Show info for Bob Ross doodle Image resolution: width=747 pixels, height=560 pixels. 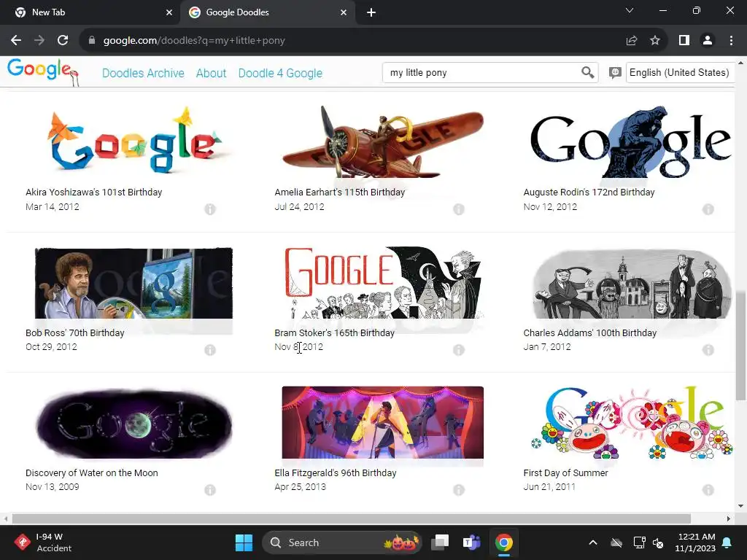(210, 350)
